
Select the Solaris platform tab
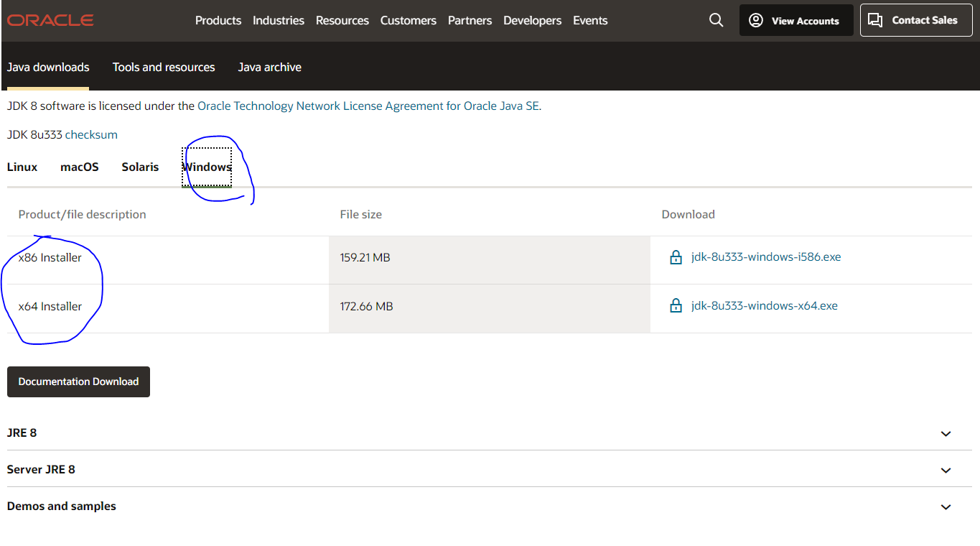pyautogui.click(x=140, y=167)
